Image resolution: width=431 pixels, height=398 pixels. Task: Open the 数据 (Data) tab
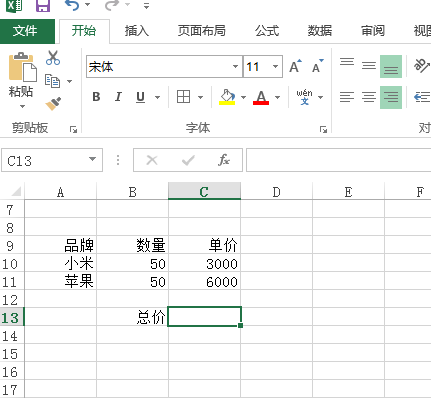tap(320, 31)
